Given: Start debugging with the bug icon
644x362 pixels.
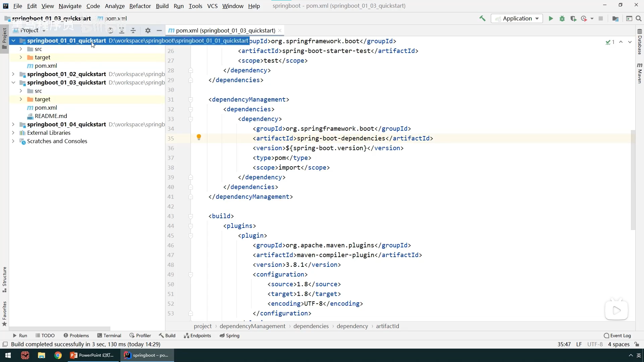Looking at the screenshot, I should tap(562, 18).
